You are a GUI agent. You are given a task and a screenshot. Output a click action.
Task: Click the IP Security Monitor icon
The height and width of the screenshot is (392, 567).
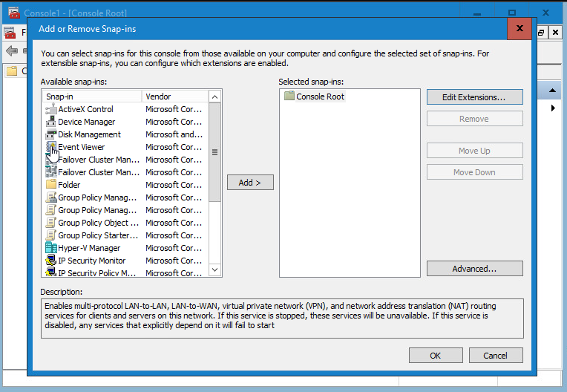click(51, 261)
